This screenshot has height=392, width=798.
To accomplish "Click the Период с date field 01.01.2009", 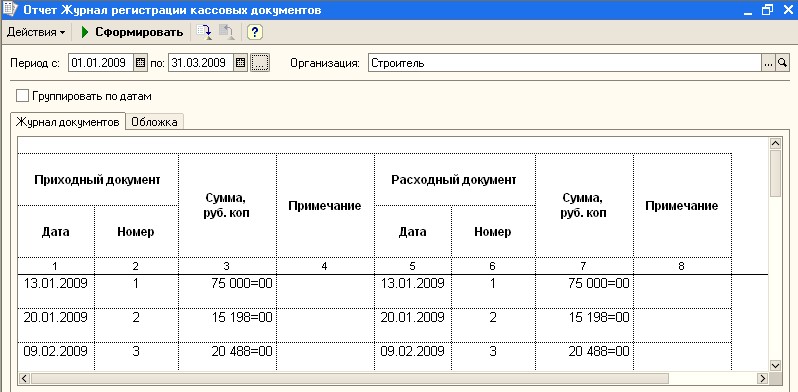I will click(100, 63).
